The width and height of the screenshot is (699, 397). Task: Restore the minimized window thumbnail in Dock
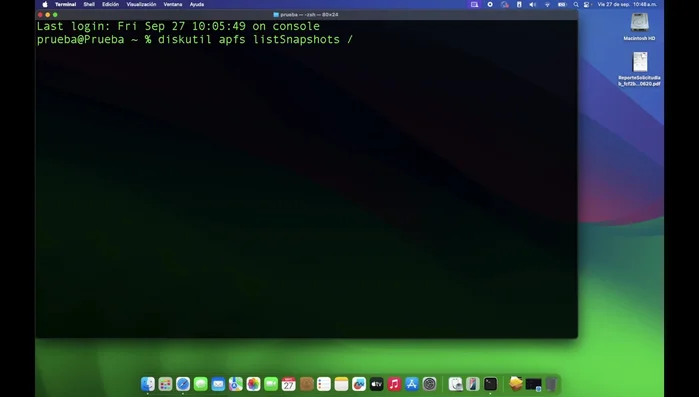pos(534,384)
